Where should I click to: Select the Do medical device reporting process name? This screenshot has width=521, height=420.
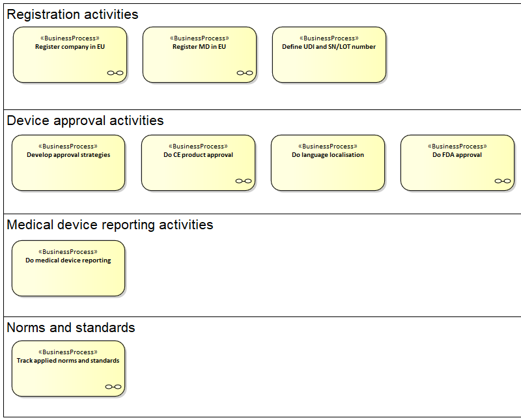(x=68, y=260)
